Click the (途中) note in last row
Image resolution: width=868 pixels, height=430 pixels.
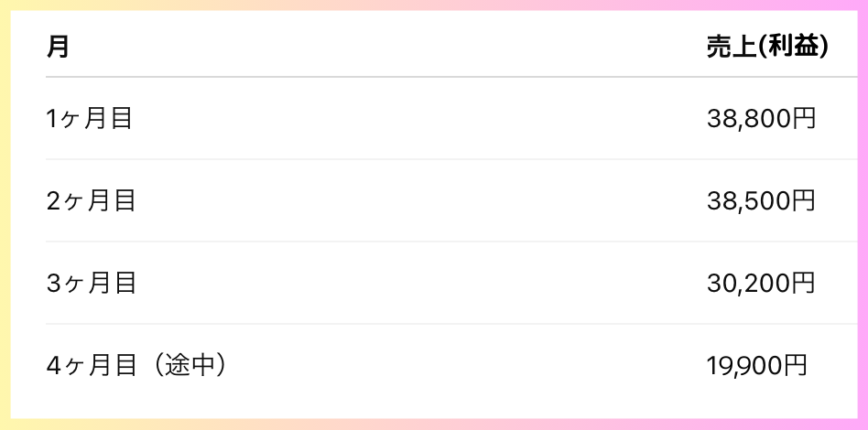(189, 366)
